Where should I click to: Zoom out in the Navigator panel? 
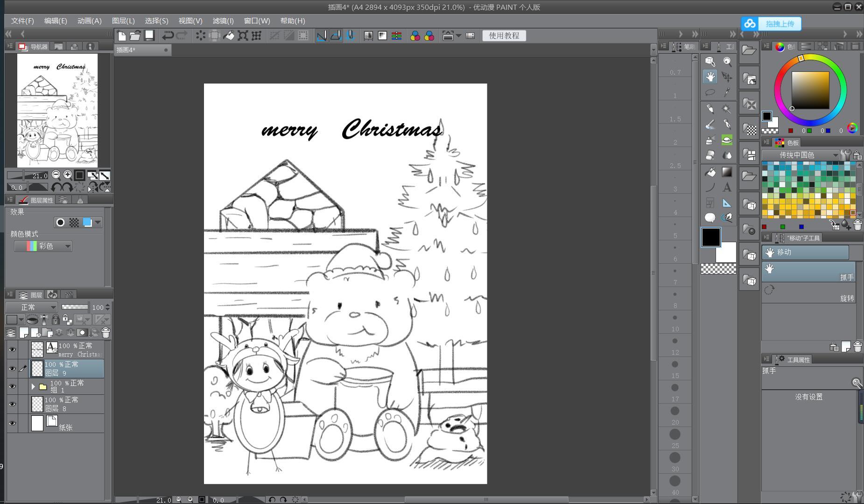click(56, 175)
